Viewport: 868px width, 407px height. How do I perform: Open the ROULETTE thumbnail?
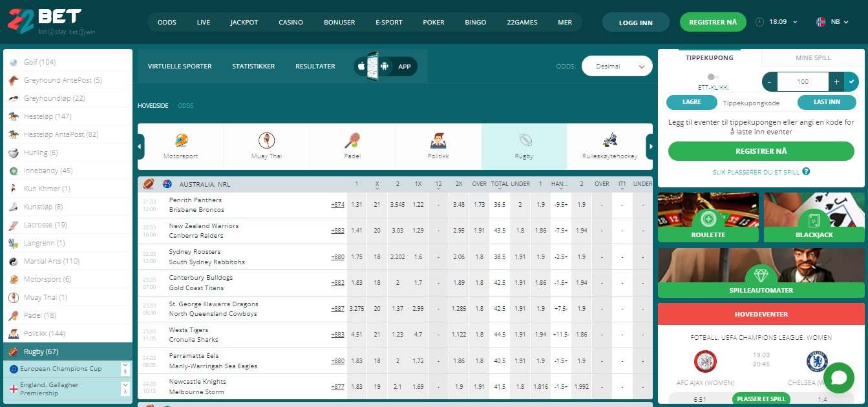click(x=708, y=219)
